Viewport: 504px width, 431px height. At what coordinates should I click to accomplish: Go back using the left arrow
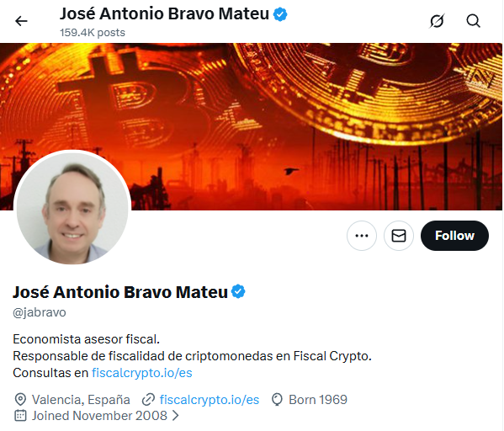pyautogui.click(x=21, y=21)
